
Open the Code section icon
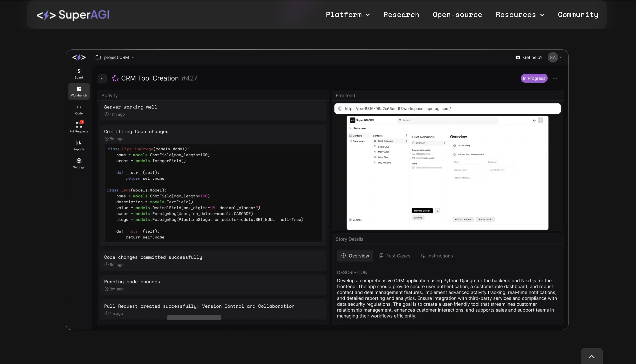79,107
